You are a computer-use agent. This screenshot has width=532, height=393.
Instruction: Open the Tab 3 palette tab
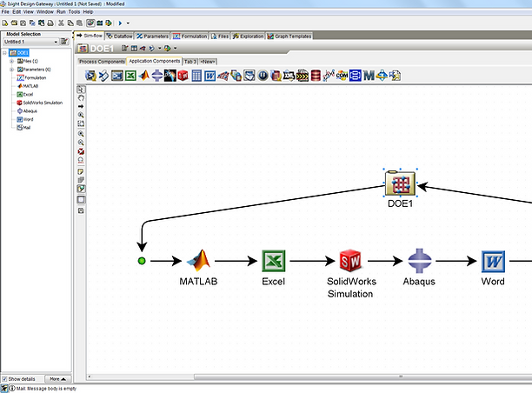pos(190,62)
